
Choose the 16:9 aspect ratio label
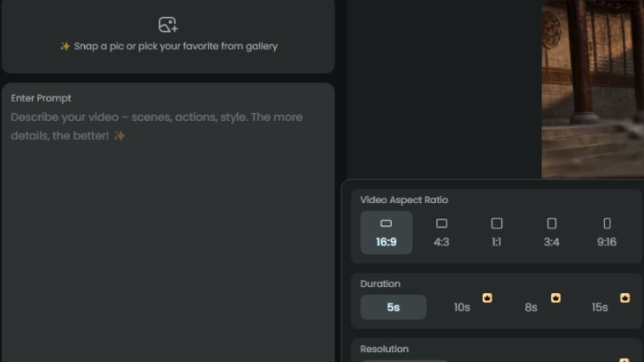pyautogui.click(x=386, y=242)
